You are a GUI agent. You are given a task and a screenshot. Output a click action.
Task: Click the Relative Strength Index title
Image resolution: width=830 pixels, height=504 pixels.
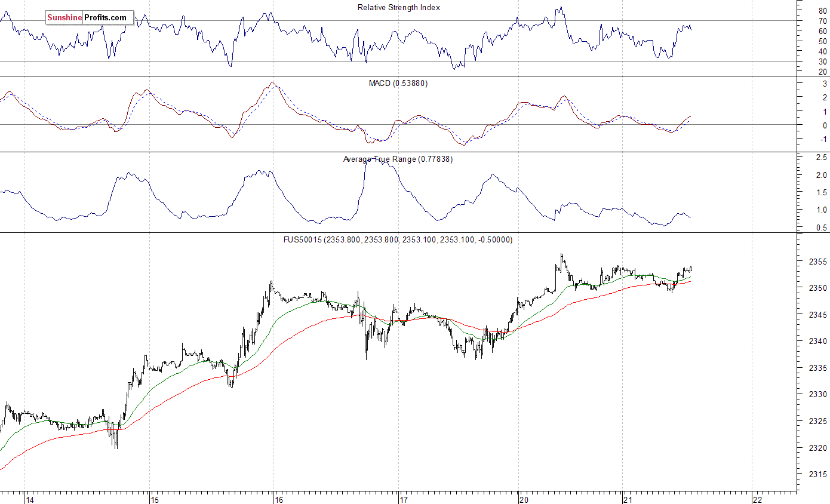tap(399, 7)
